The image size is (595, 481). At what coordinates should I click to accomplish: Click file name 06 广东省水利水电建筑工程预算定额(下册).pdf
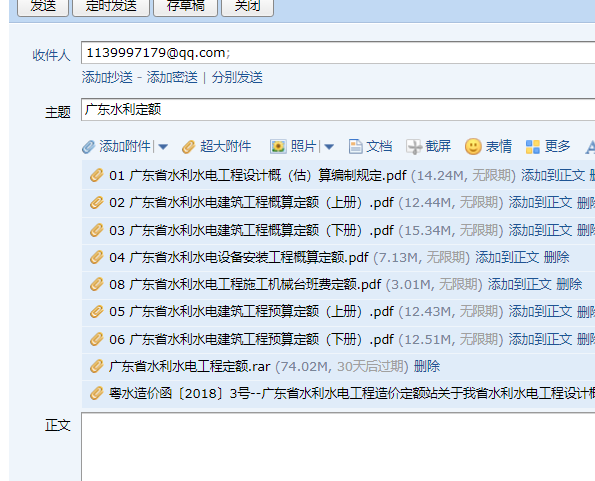pos(251,339)
